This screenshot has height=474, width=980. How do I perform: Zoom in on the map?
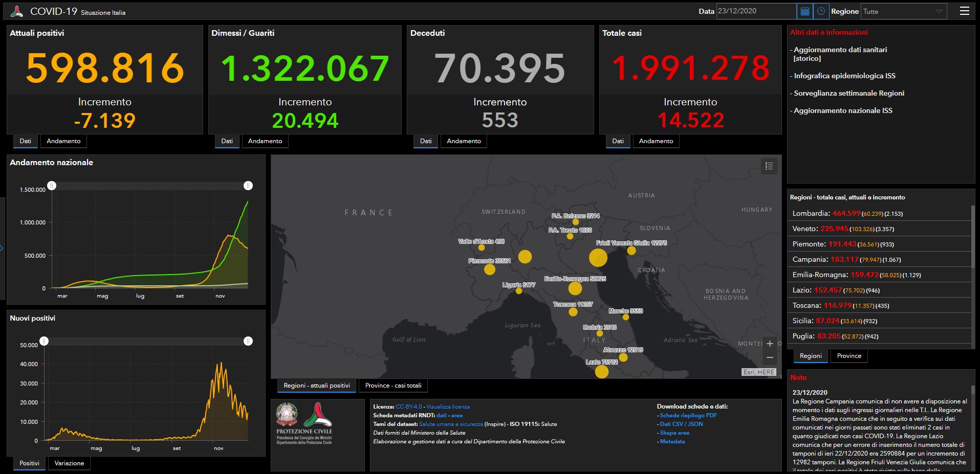pyautogui.click(x=770, y=344)
